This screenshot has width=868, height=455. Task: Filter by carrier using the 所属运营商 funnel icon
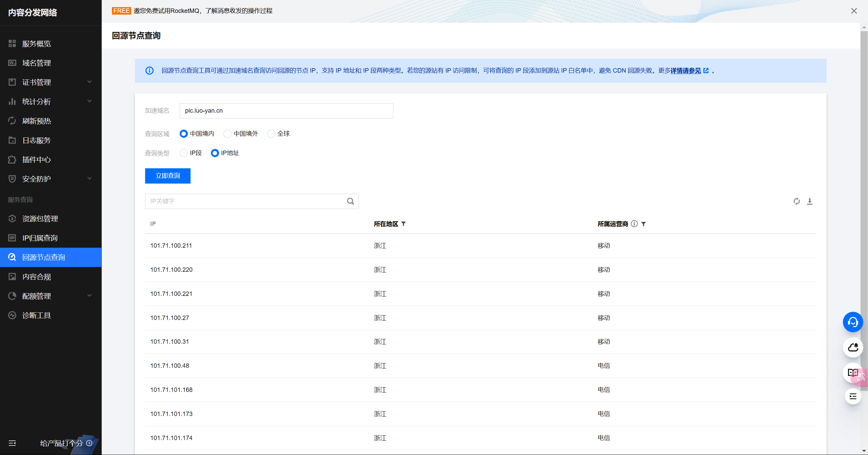[x=644, y=224]
